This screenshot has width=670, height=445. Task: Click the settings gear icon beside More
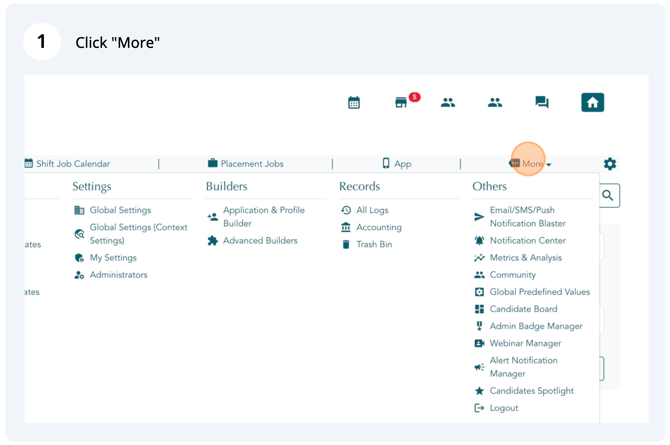pos(610,164)
